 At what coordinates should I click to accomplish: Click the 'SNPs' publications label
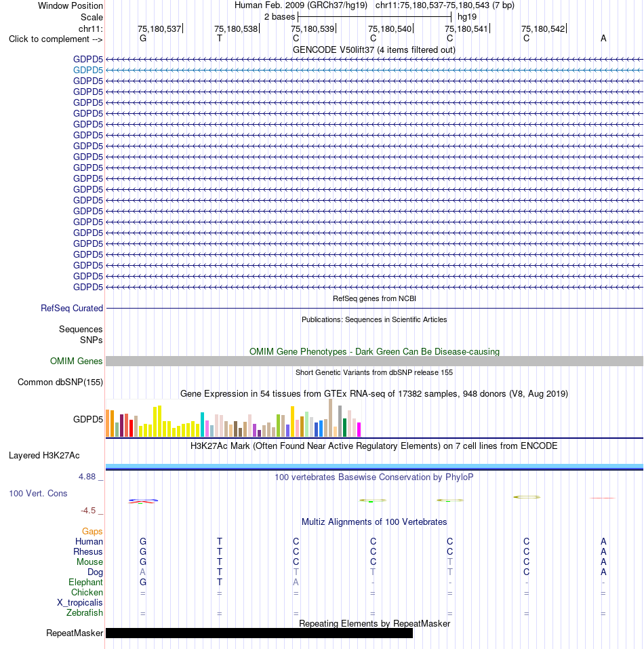pos(91,340)
